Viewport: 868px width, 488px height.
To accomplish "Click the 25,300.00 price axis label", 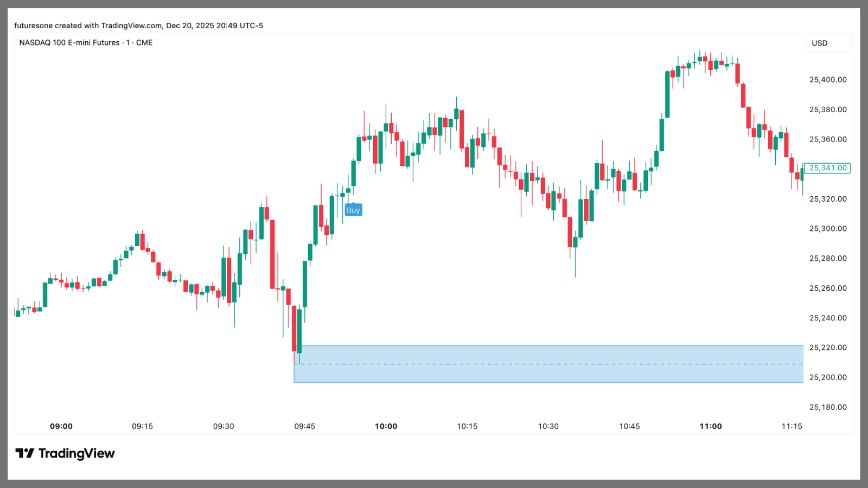I will pyautogui.click(x=828, y=229).
